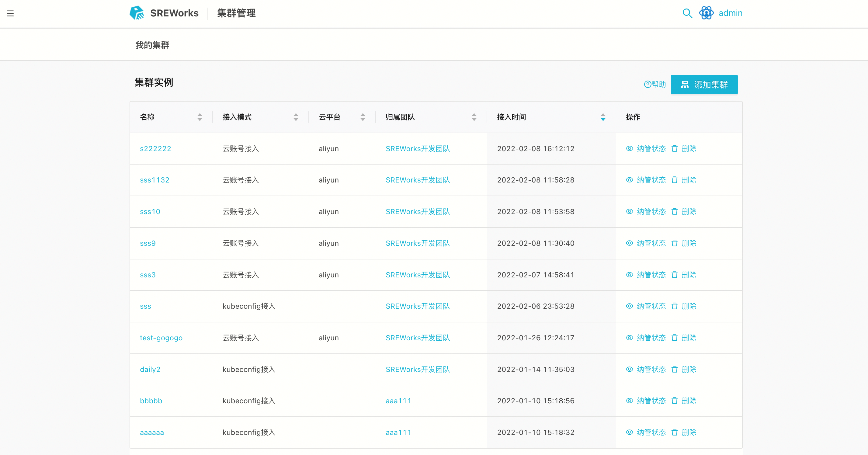
Task: Sort by 云平台 column arrows
Action: 363,117
